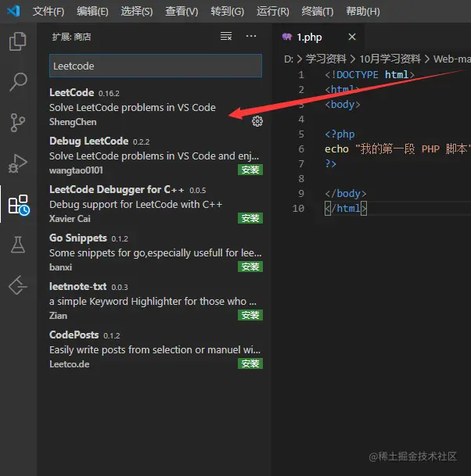The width and height of the screenshot is (471, 476).
Task: Click the Xavier Cai publisher name
Action: pos(70,219)
